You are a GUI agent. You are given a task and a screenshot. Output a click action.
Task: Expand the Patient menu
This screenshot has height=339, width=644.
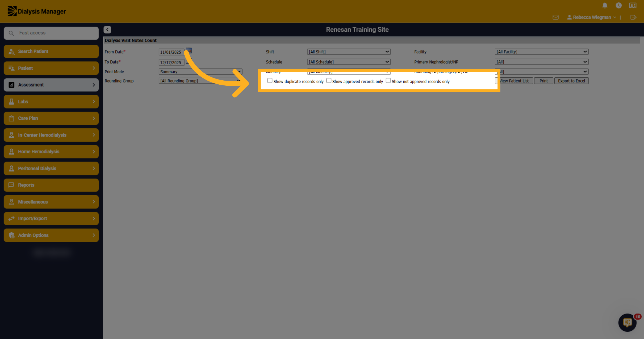[51, 68]
